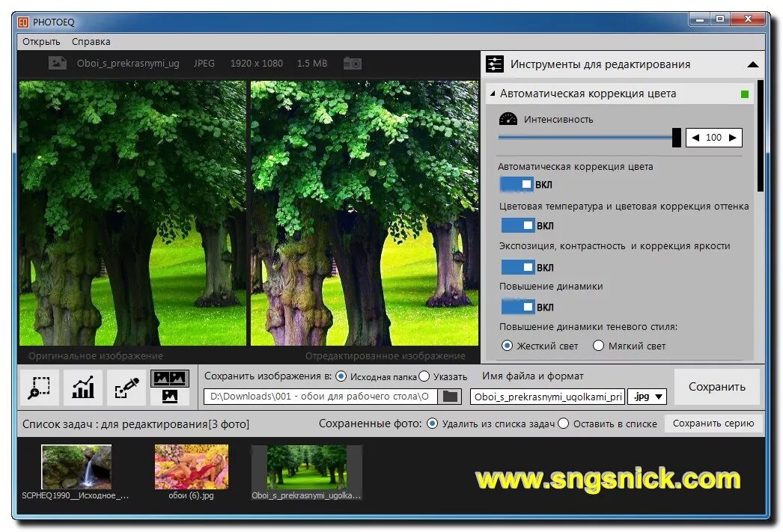Select Мягкий свет radio option

coord(598,346)
